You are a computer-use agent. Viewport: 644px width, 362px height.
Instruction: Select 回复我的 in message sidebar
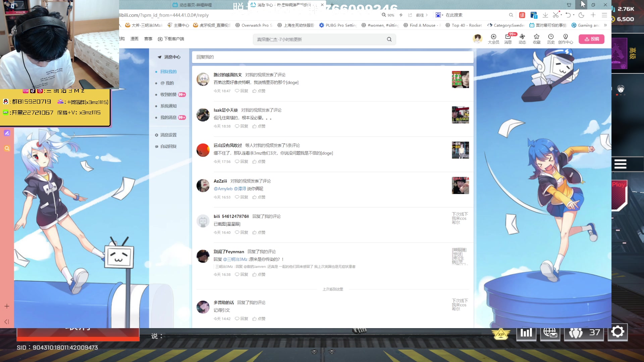pyautogui.click(x=168, y=72)
